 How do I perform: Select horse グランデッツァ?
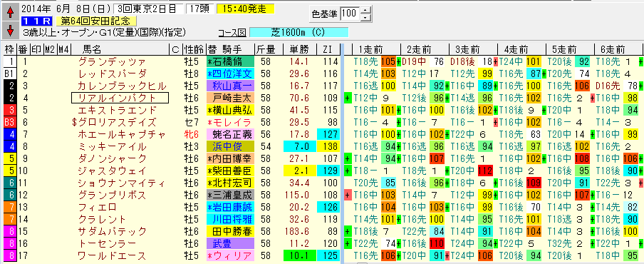(x=112, y=61)
